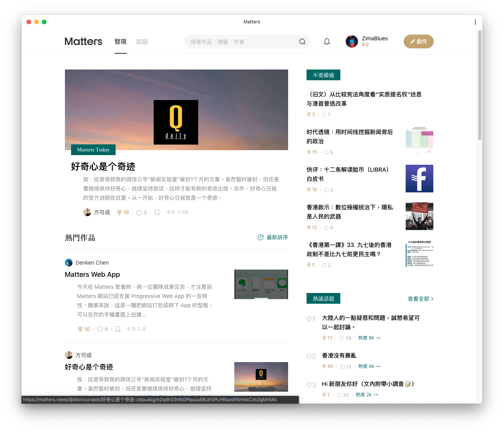Click author name Denken Chen
Image resolution: width=504 pixels, height=432 pixels.
(x=92, y=263)
